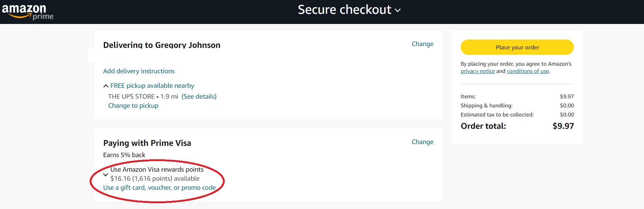
Task: Click the $16.16 points available text
Action: pos(155,179)
